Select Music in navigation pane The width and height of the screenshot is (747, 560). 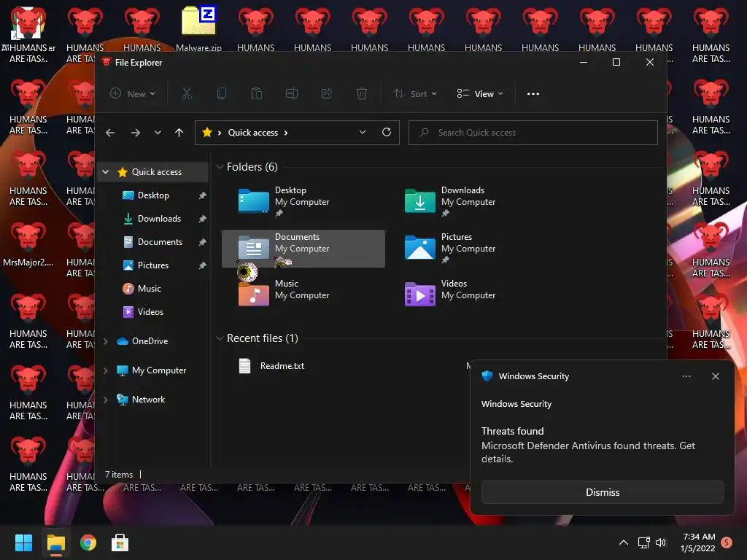point(149,289)
